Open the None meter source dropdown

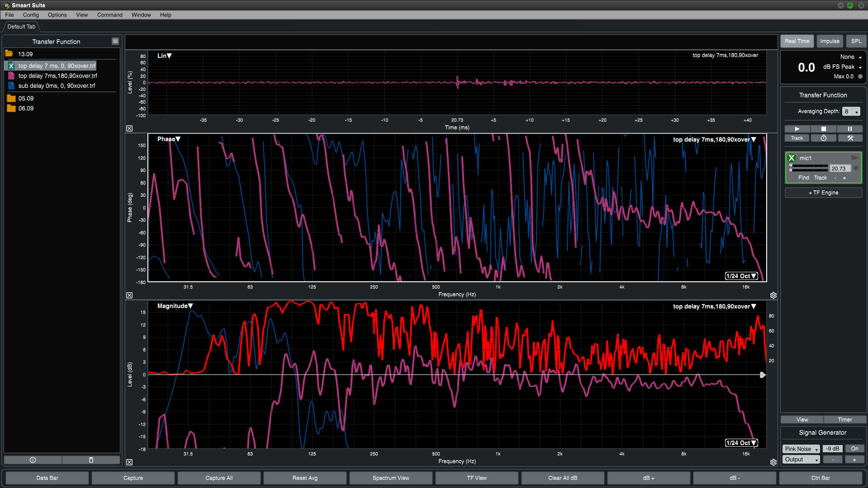click(851, 57)
